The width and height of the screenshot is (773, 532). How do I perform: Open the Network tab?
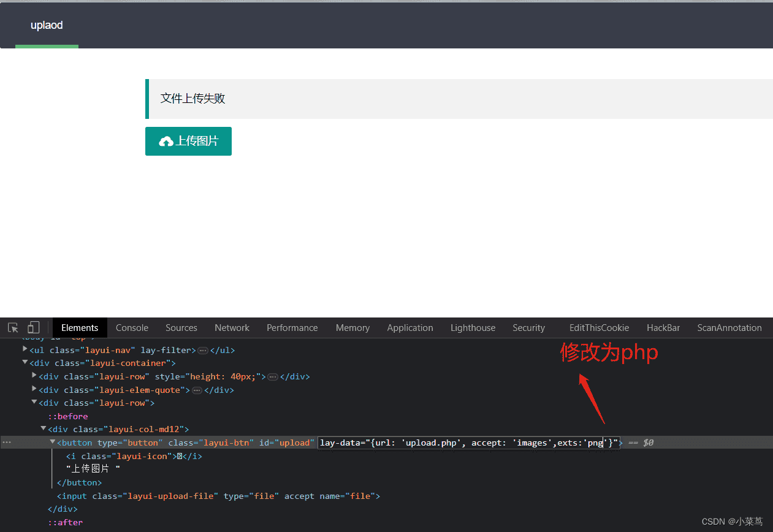[232, 328]
